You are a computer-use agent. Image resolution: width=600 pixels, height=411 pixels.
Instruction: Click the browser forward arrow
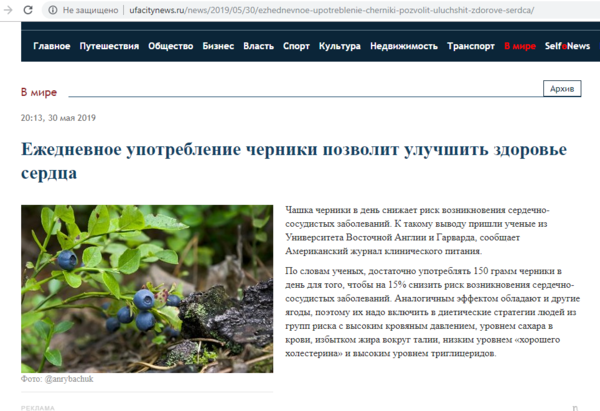coord(8,10)
